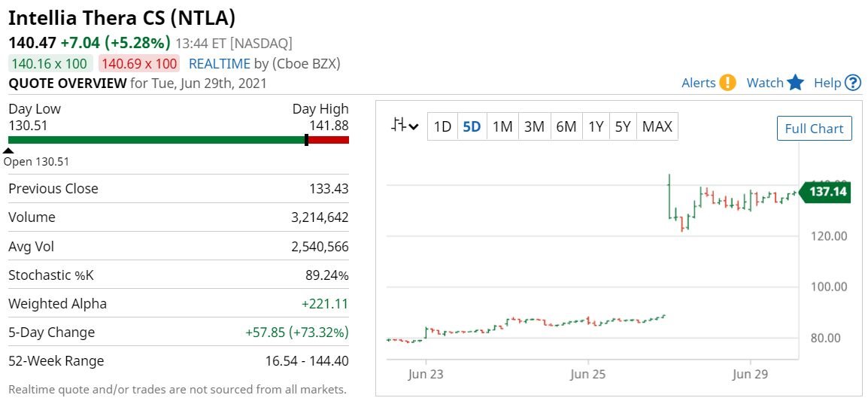868x404 pixels.
Task: Click the 52-Week Range row label
Action: 56,361
